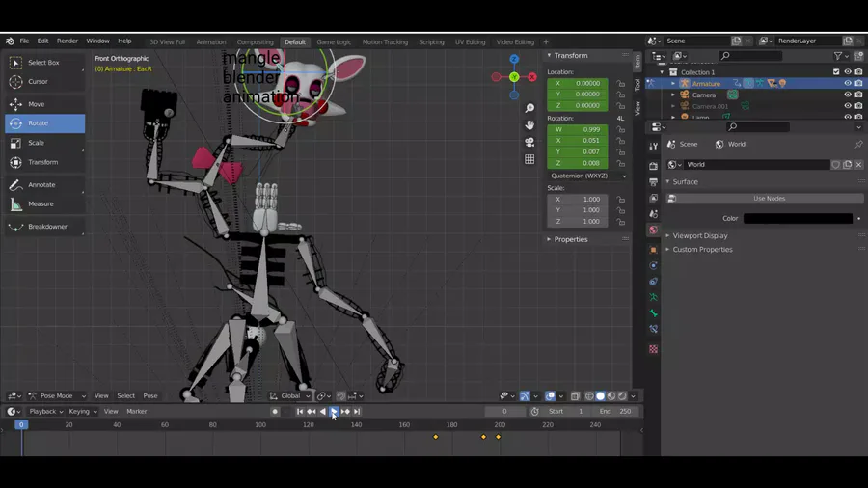Switch to the Scripting workspace tab
The height and width of the screenshot is (488, 868).
coord(431,42)
